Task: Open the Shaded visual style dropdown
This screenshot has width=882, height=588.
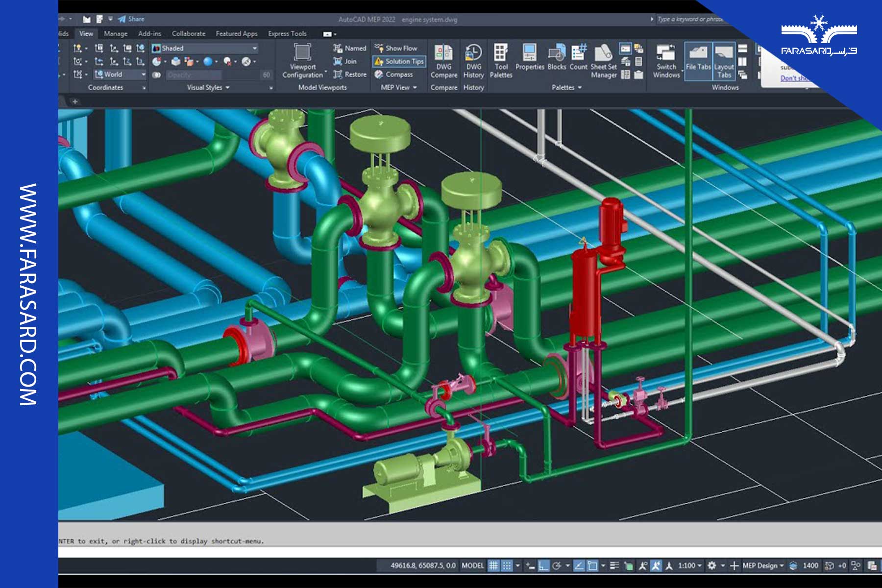Action: point(254,48)
